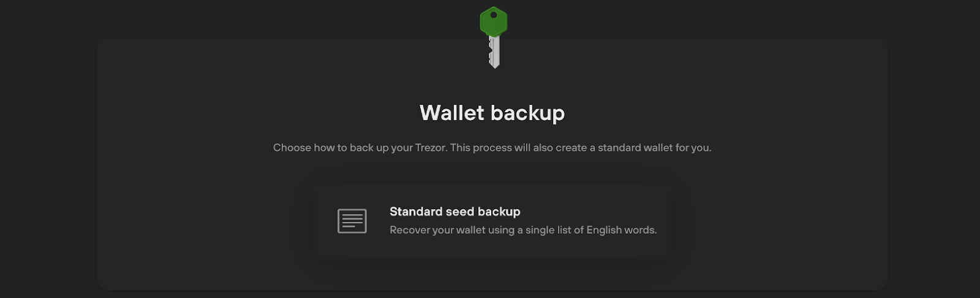Click the word 'backup' in the heading
This screenshot has height=298, width=980.
click(x=528, y=113)
